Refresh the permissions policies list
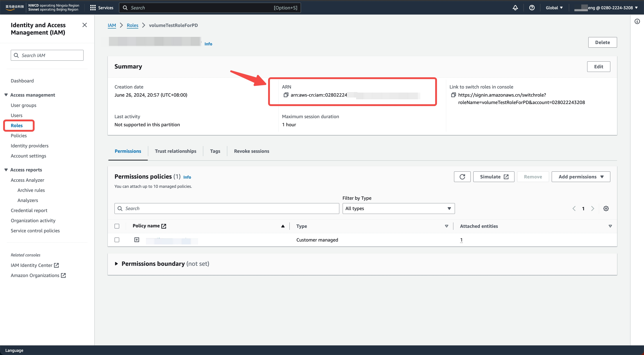Screen dimensions: 644x355 point(462,177)
